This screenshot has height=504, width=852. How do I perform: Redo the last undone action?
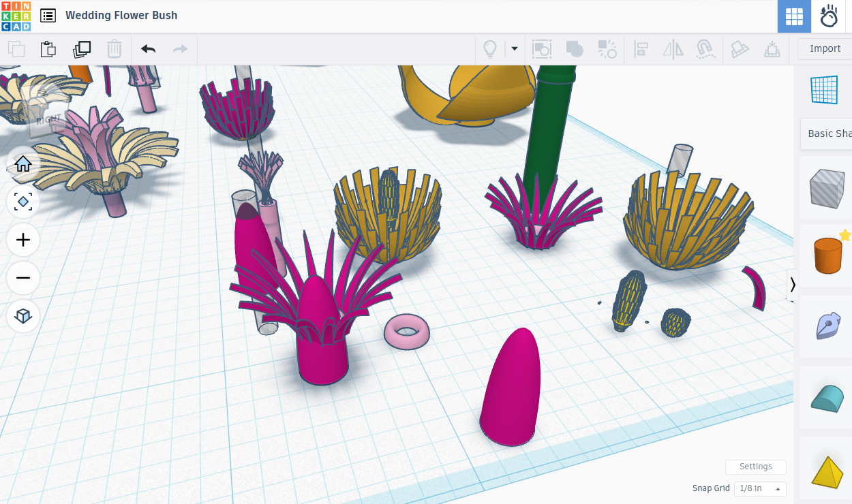180,49
